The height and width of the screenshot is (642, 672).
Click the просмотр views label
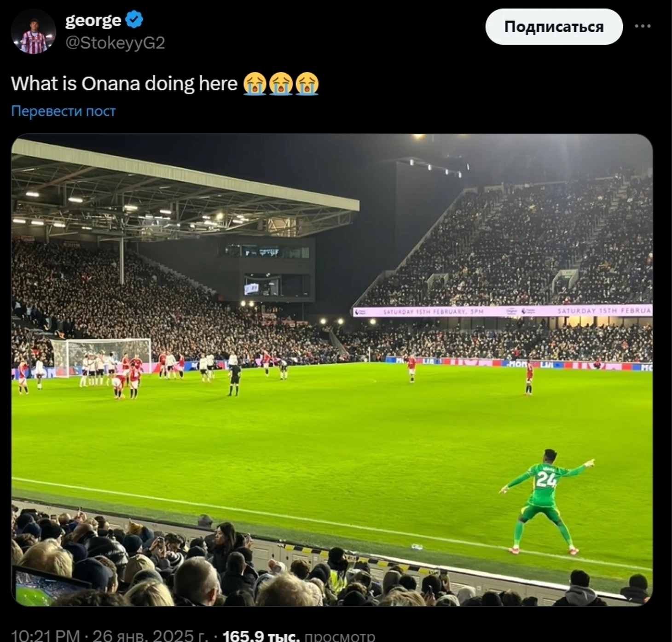(x=340, y=636)
